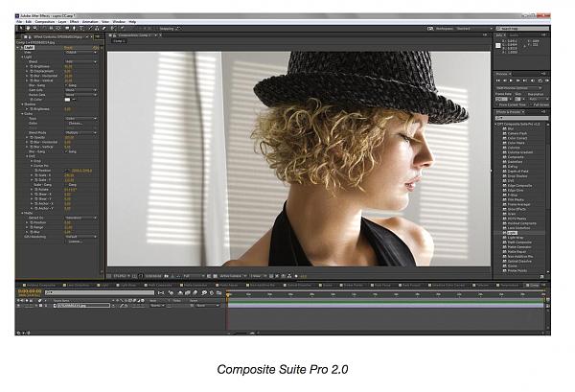This screenshot has width=575, height=392.
Task: Open the Light Blend dropdown
Action: pos(80,61)
